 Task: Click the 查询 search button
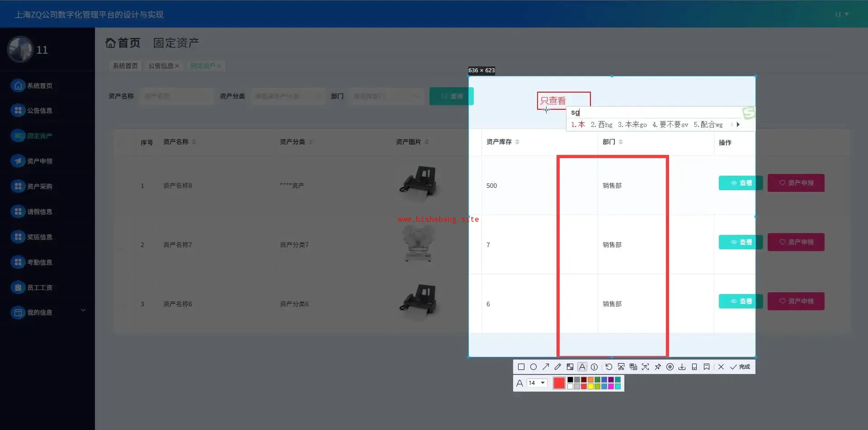coord(452,96)
